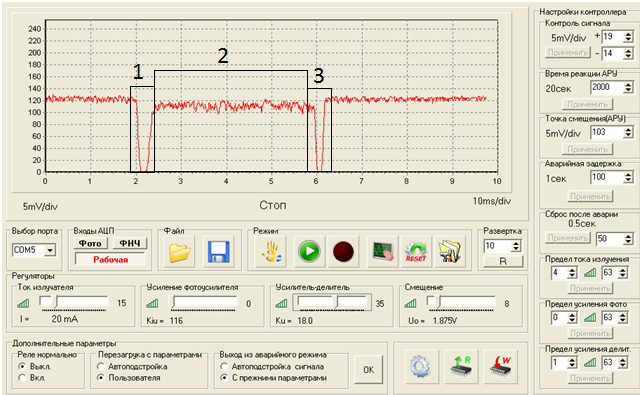The width and height of the screenshot is (640, 395).
Task: Save data with the floppy disk icon
Action: tap(219, 252)
